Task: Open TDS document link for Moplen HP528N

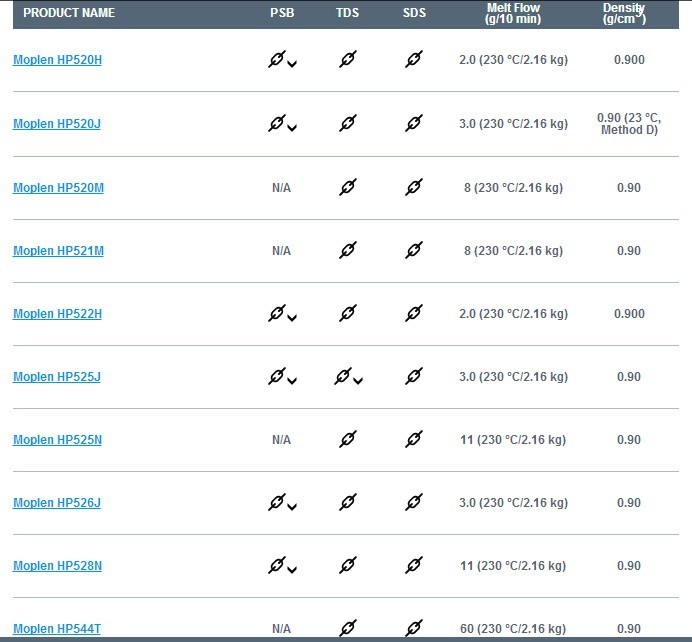Action: 348,565
